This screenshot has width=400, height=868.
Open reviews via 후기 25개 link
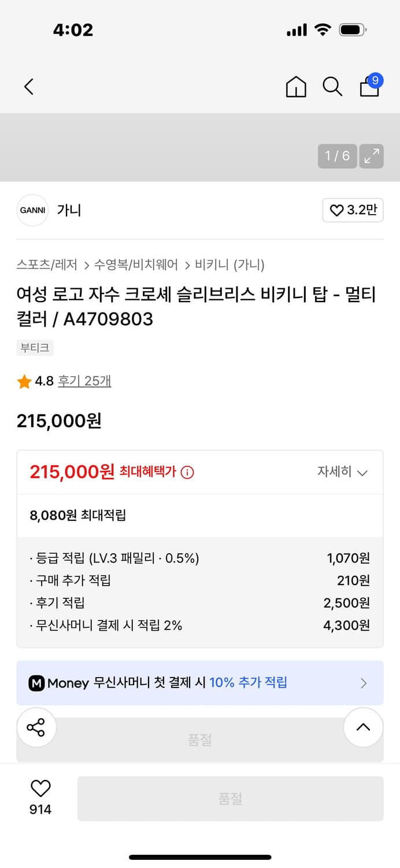tap(84, 381)
